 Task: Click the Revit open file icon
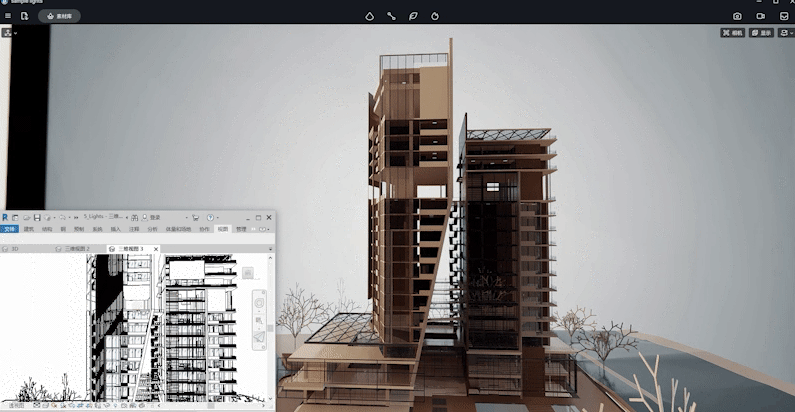pos(27,218)
